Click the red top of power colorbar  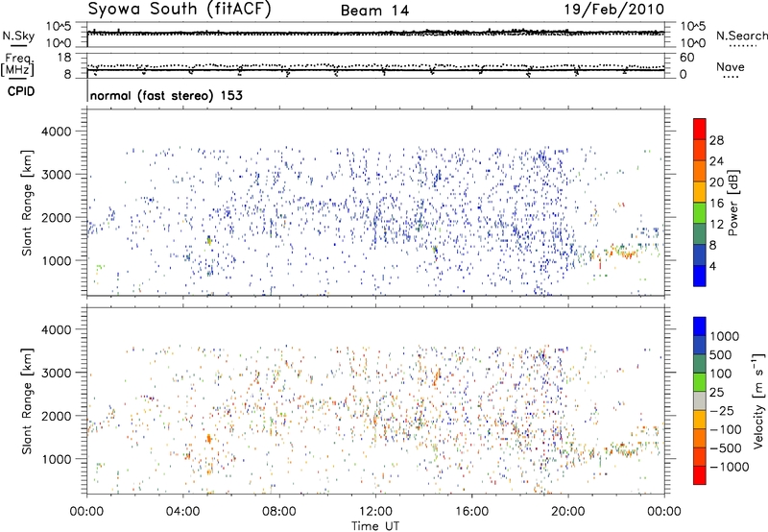[700, 129]
